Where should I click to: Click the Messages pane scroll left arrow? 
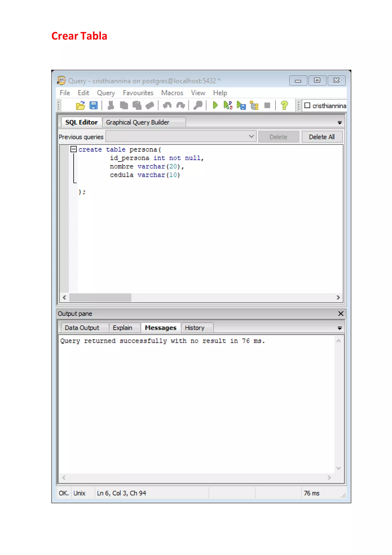click(x=64, y=477)
